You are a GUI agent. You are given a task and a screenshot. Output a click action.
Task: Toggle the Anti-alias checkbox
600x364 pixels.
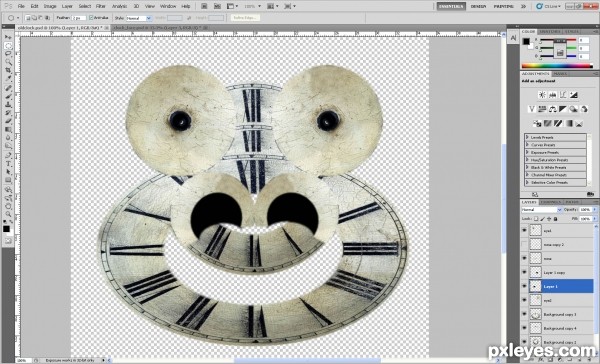[91, 18]
